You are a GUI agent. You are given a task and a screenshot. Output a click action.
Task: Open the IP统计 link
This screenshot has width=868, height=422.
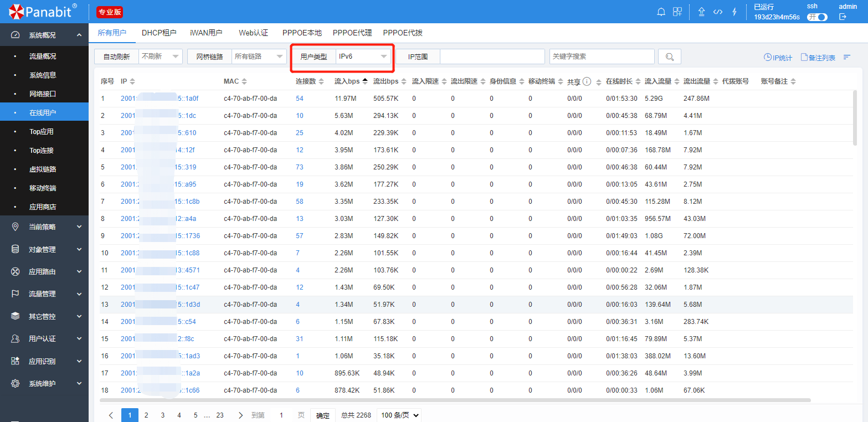coord(778,58)
